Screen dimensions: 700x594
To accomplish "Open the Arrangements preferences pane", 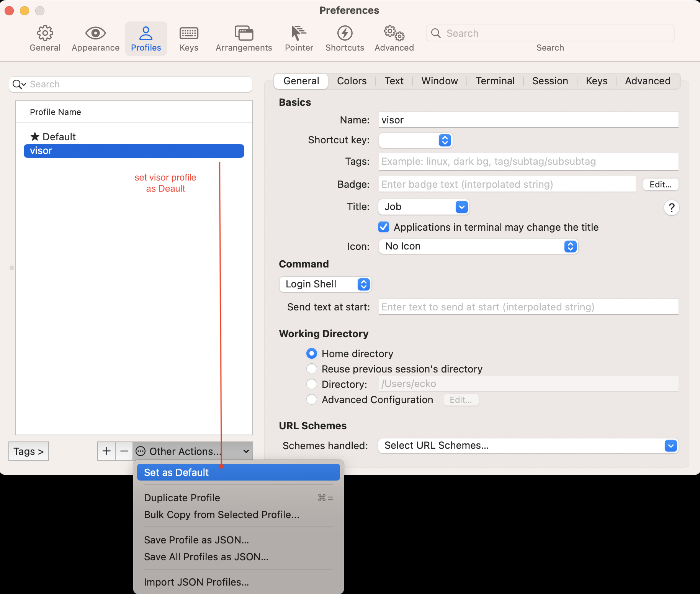I will coord(244,39).
